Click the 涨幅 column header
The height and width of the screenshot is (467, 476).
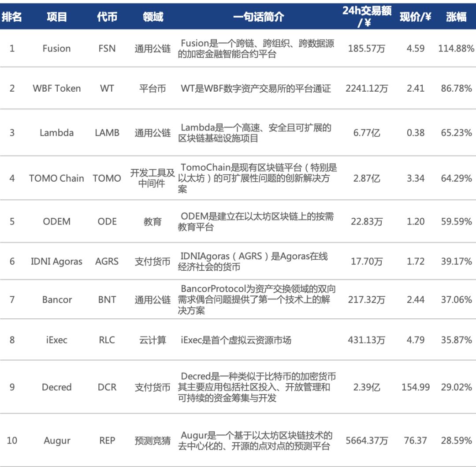point(456,17)
